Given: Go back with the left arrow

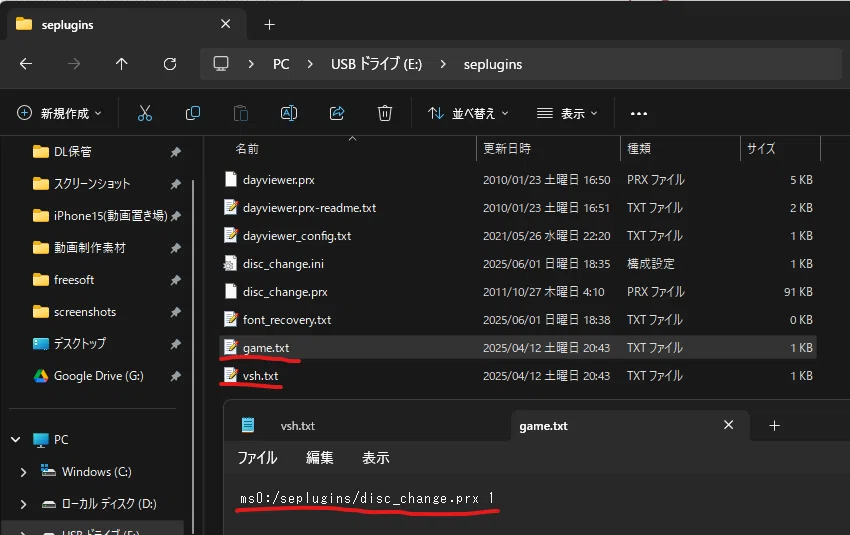Looking at the screenshot, I should [x=25, y=64].
